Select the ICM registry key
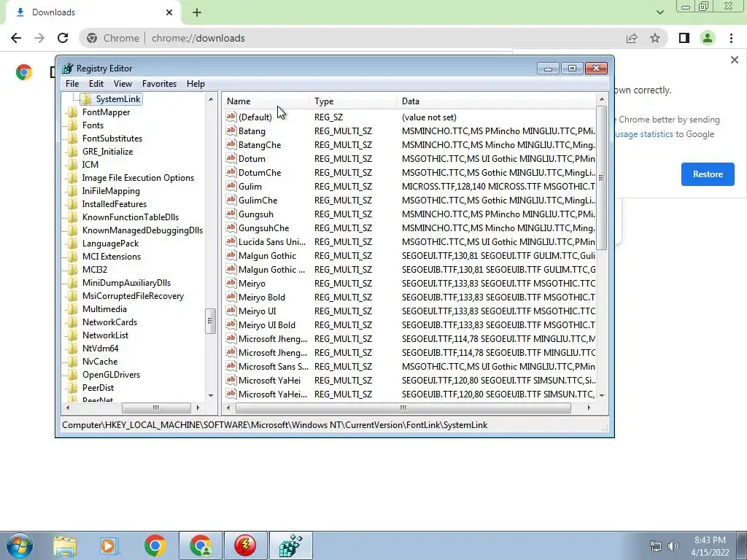This screenshot has height=560, width=747. [x=90, y=165]
